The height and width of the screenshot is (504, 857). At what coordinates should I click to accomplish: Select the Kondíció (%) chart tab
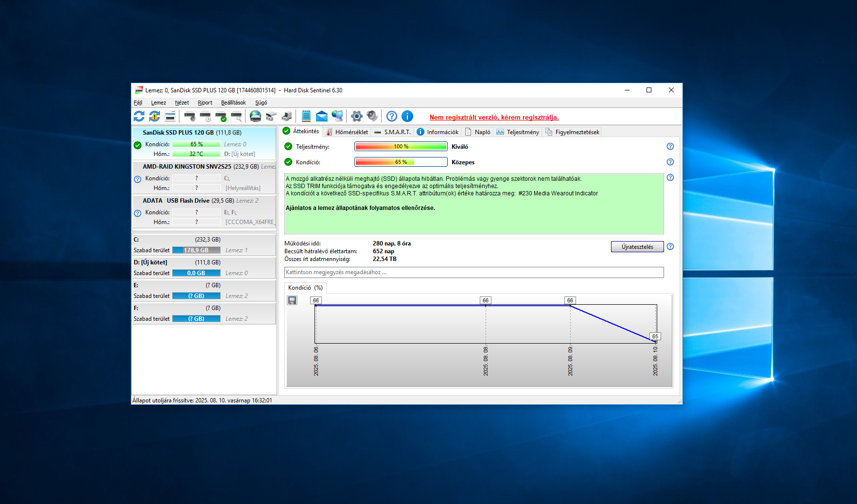305,288
